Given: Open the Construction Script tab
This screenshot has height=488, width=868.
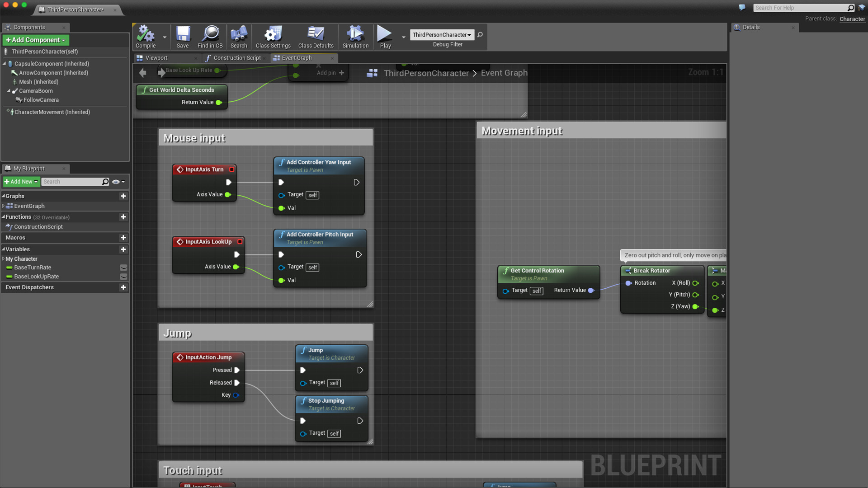Looking at the screenshot, I should (237, 58).
